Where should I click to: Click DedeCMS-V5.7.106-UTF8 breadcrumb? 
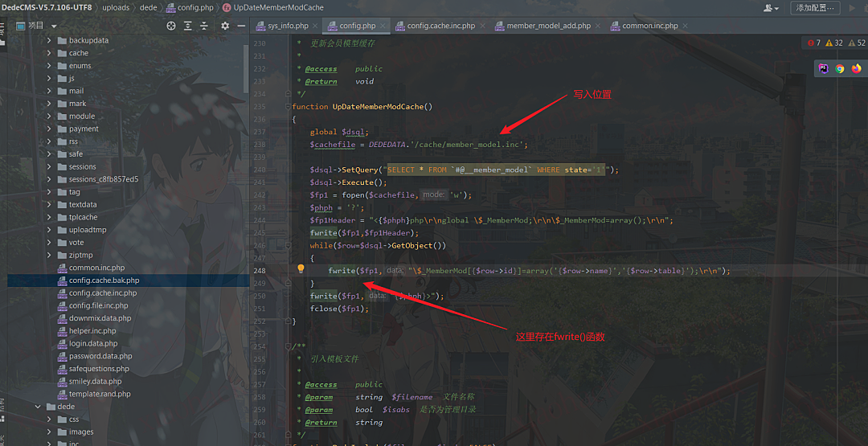coord(46,8)
